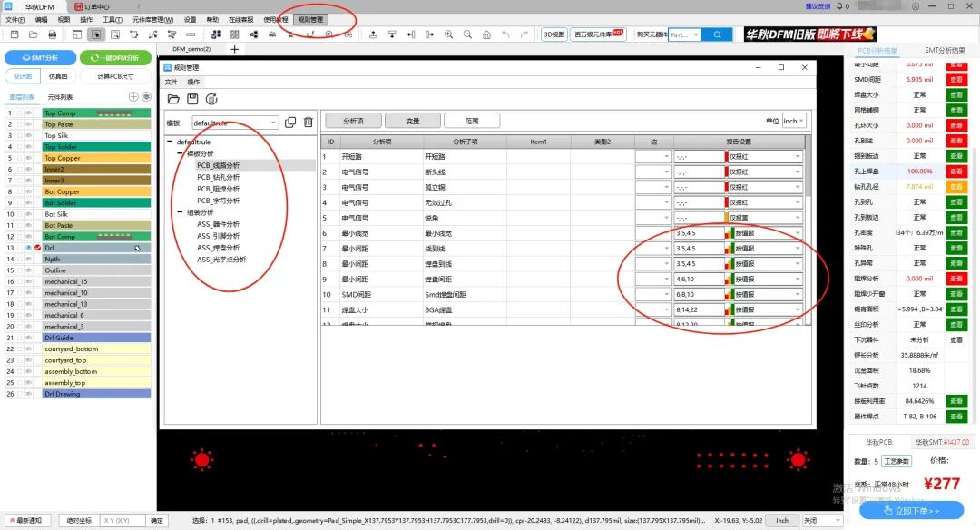980x530 pixels.
Task: Activate the highlighted select pointer tool
Action: coord(95,34)
